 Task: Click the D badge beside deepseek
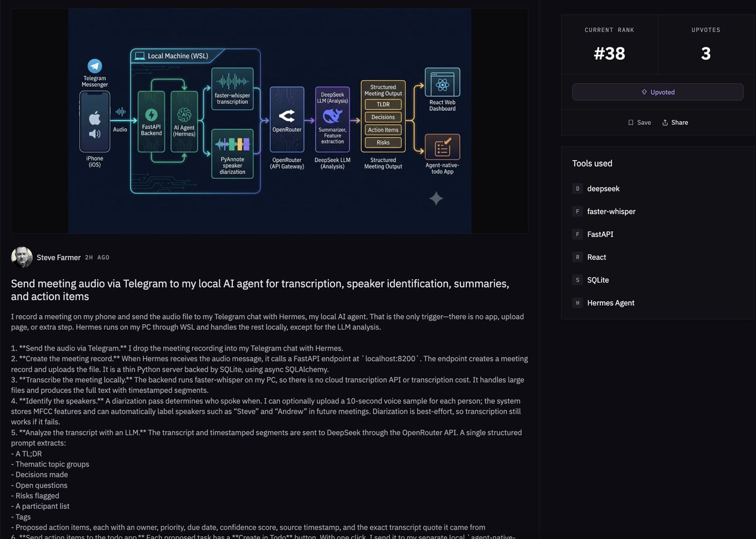coord(577,188)
